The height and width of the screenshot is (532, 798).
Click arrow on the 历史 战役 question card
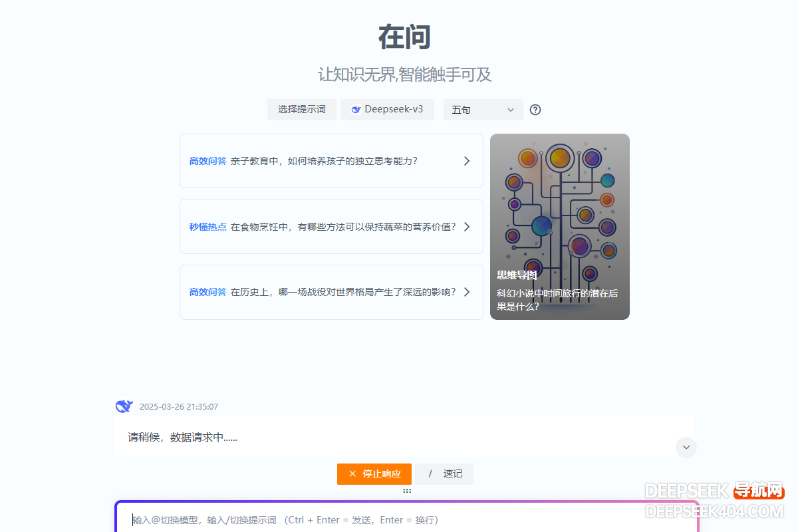[467, 292]
